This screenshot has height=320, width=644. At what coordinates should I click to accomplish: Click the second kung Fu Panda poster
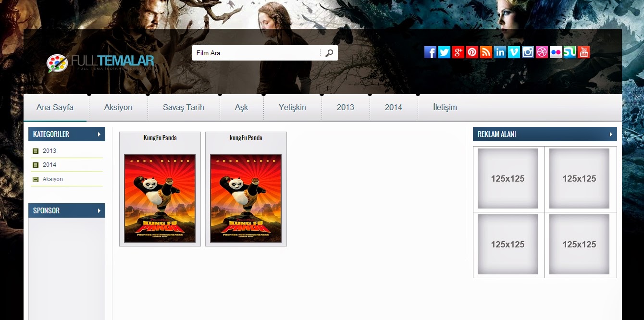pos(246,198)
